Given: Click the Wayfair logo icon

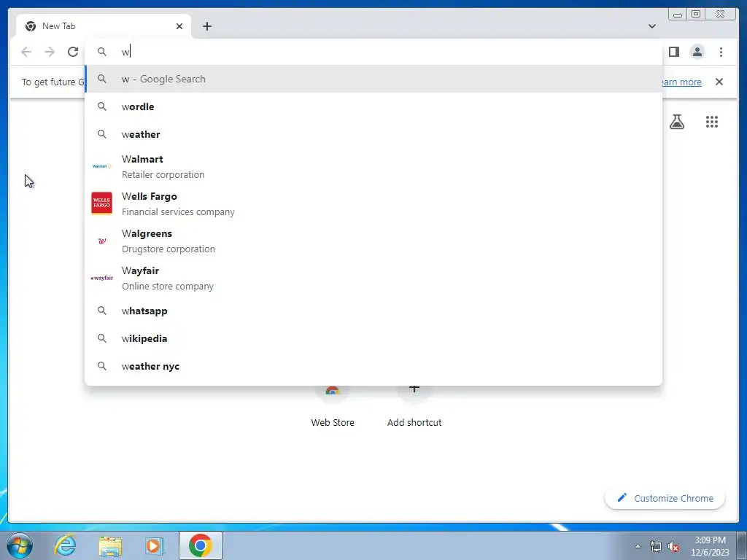Looking at the screenshot, I should tap(102, 278).
